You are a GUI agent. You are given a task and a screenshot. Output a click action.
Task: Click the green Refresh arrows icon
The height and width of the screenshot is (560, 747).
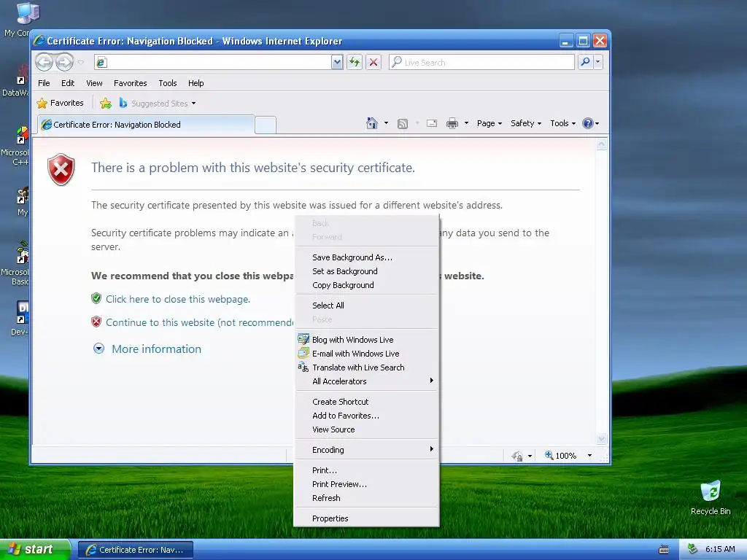pos(354,62)
